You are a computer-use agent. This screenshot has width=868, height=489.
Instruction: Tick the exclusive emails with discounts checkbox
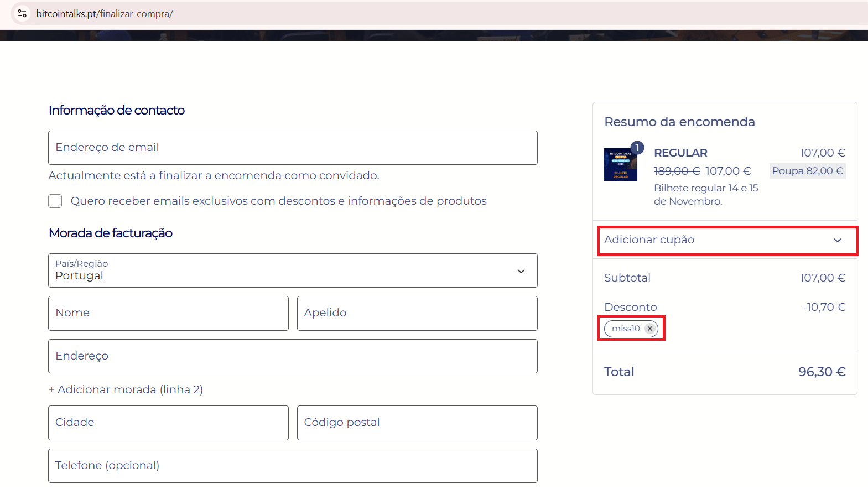tap(55, 201)
